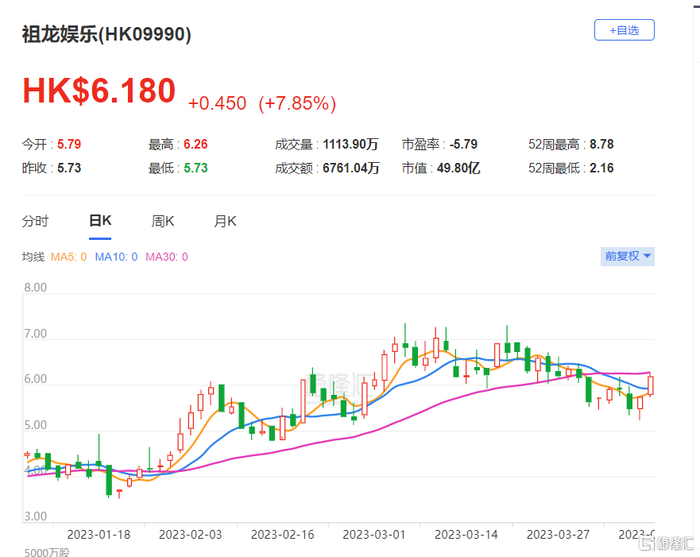Select the 日K daily chart tab
Viewport: 700px width, 557px height.
[100, 220]
